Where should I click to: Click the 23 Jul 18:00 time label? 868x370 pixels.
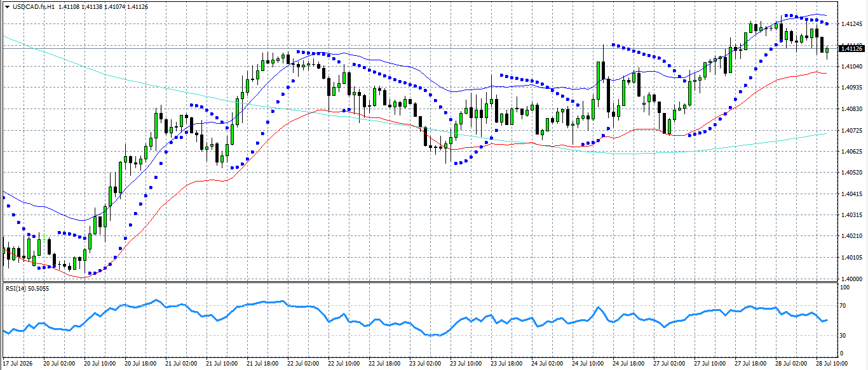point(506,364)
